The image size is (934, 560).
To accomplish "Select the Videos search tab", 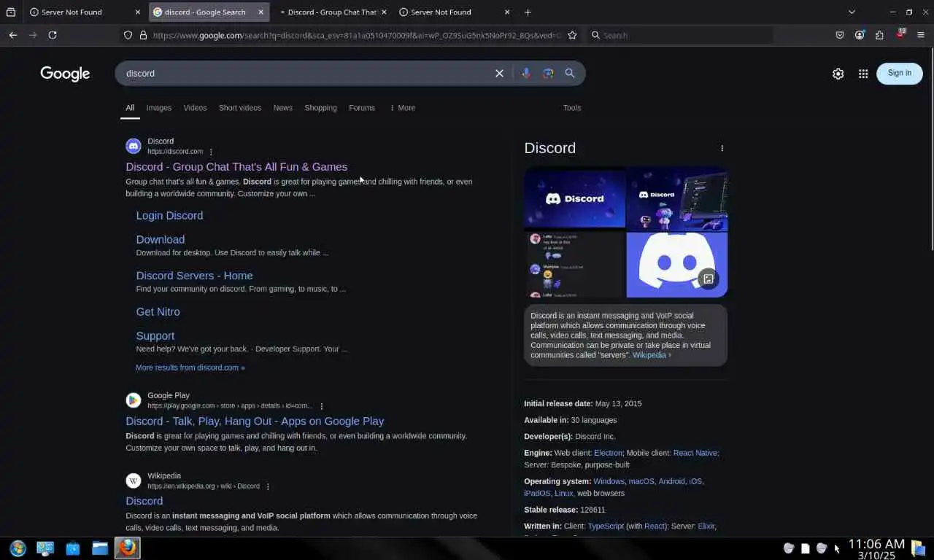I will pyautogui.click(x=195, y=108).
